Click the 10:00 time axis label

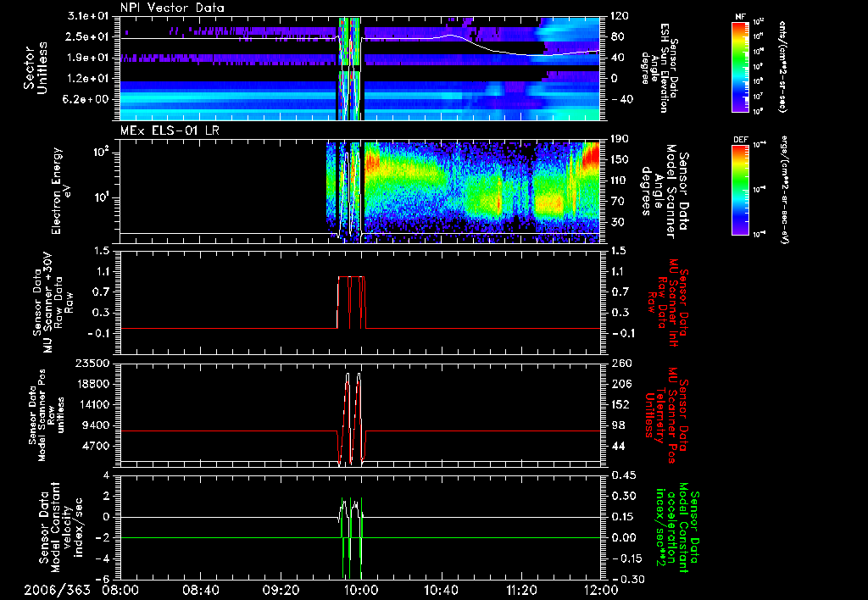pos(361,588)
